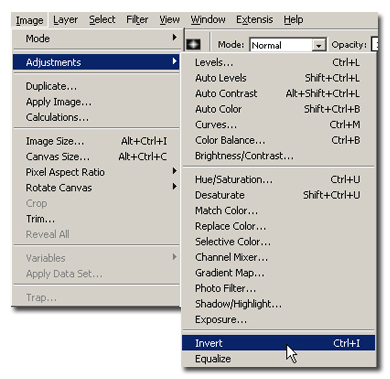The image size is (390, 379).
Task: Open Canvas Size dialog
Action: [97, 156]
